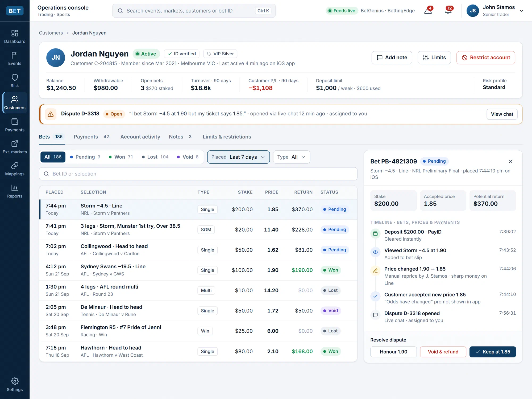Image resolution: width=532 pixels, height=399 pixels.
Task: Open Limits & restrictions tab
Action: (x=227, y=137)
